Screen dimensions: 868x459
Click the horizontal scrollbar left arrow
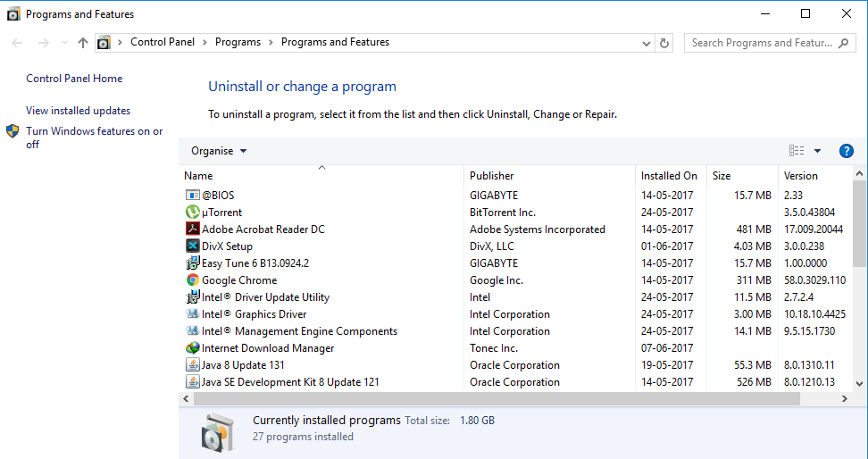[x=186, y=398]
